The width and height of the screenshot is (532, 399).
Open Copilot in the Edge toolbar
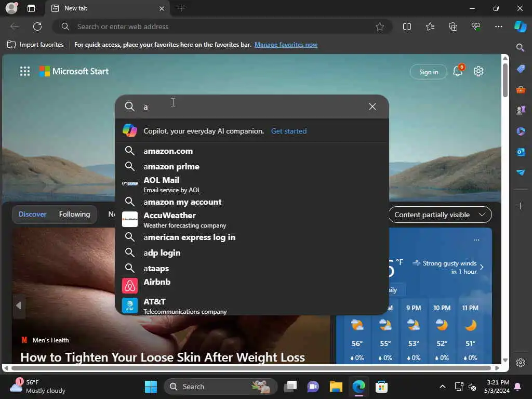click(x=520, y=26)
